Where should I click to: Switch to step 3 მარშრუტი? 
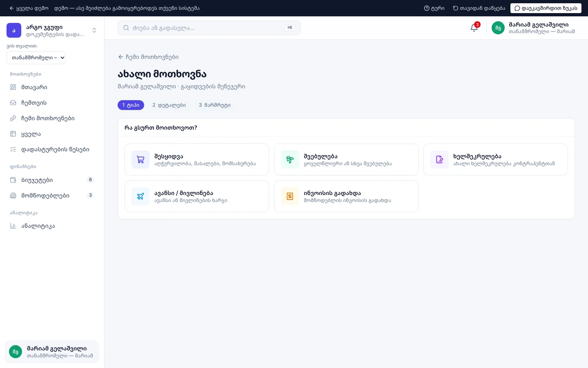pos(215,105)
